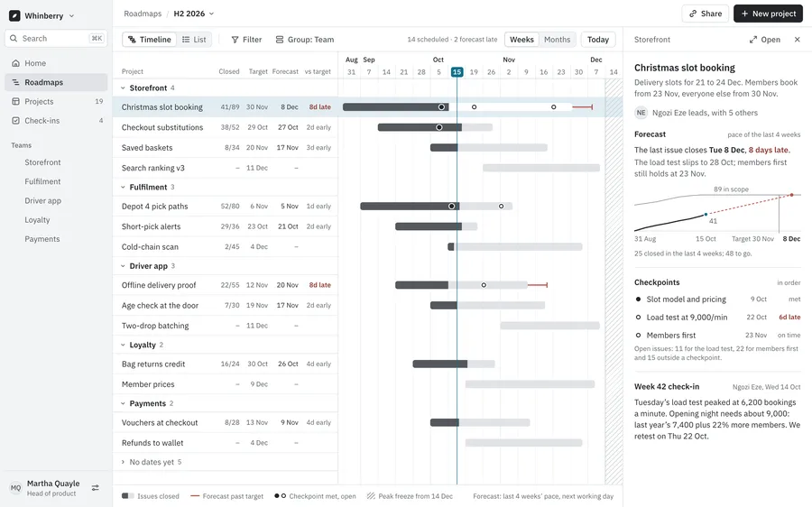Select the Search ranking v3 project
812x507 pixels.
click(152, 168)
